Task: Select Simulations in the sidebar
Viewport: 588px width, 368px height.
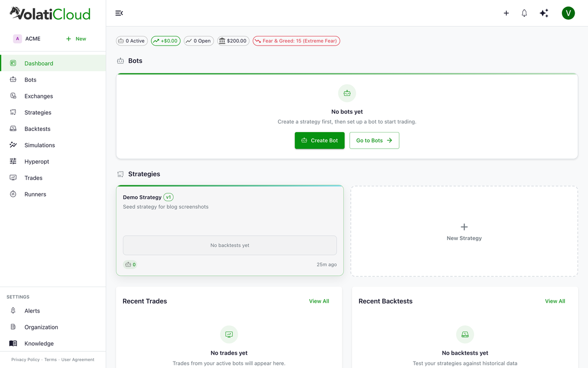Action: [53, 145]
